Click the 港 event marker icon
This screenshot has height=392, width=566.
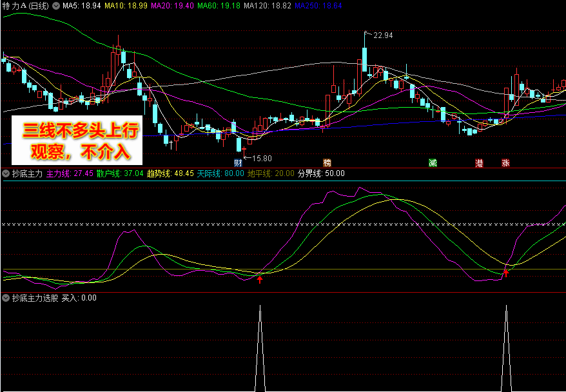(x=480, y=162)
